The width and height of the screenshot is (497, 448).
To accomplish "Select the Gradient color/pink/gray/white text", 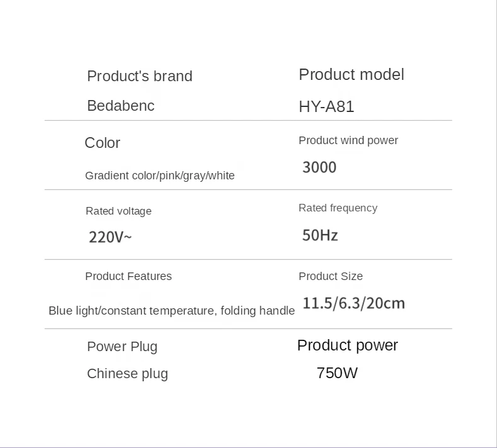I will point(160,176).
